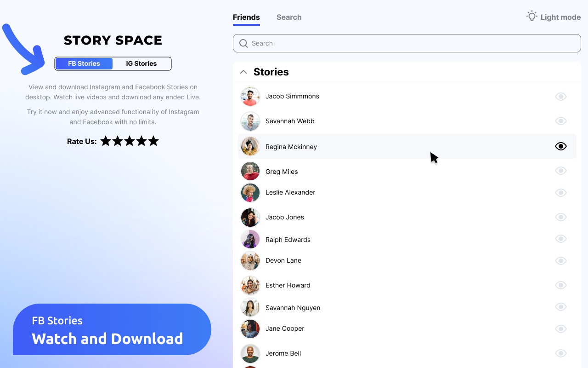Viewport: 588px width, 368px height.
Task: Open Savannah Nguyen's avatar
Action: (250, 307)
